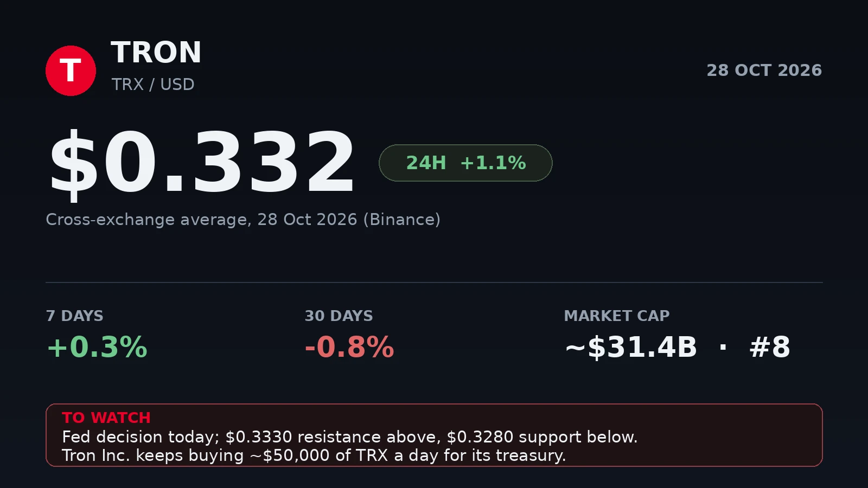Click the TRX / USD pair label
This screenshot has width=868, height=488.
click(x=153, y=85)
